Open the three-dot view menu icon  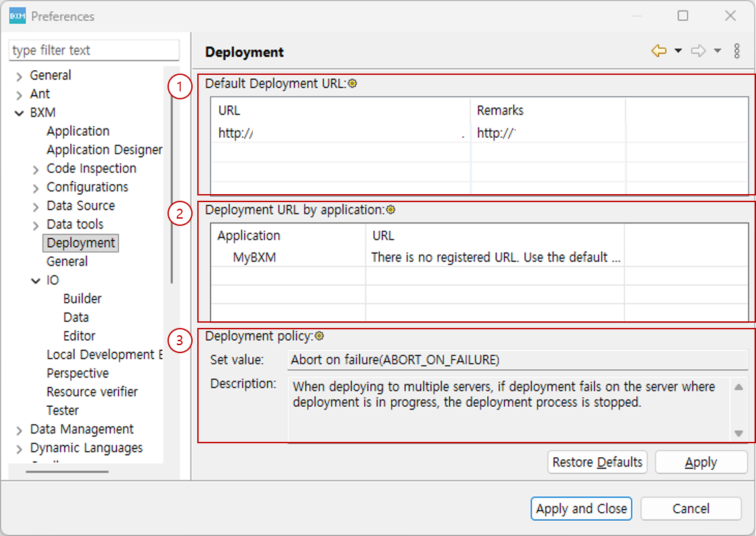coord(737,51)
